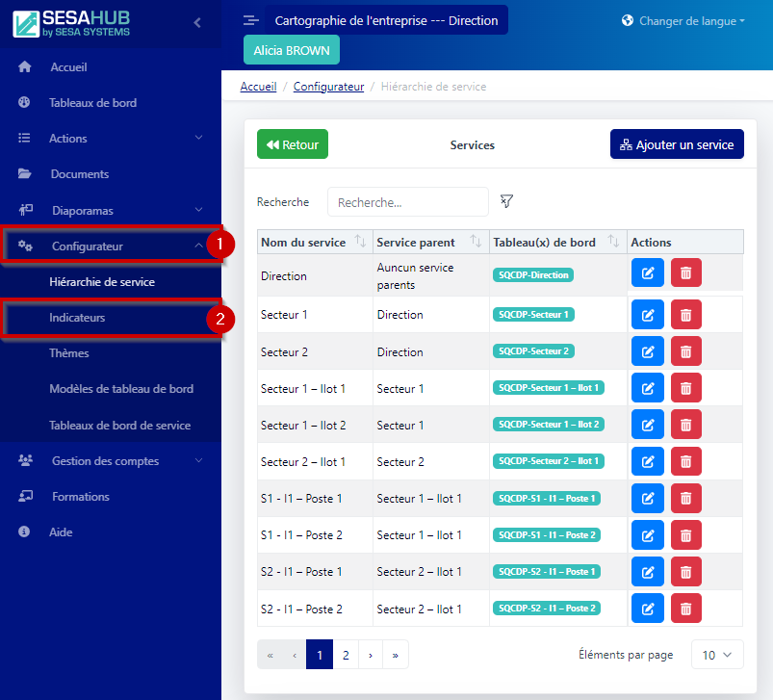The image size is (773, 700).
Task: Click the Ajouter un service button
Action: click(677, 144)
